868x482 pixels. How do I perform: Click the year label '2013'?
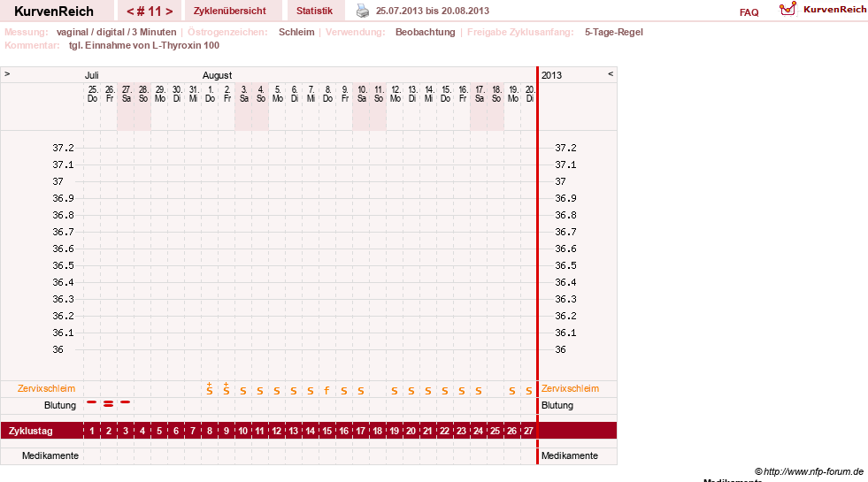click(x=551, y=75)
